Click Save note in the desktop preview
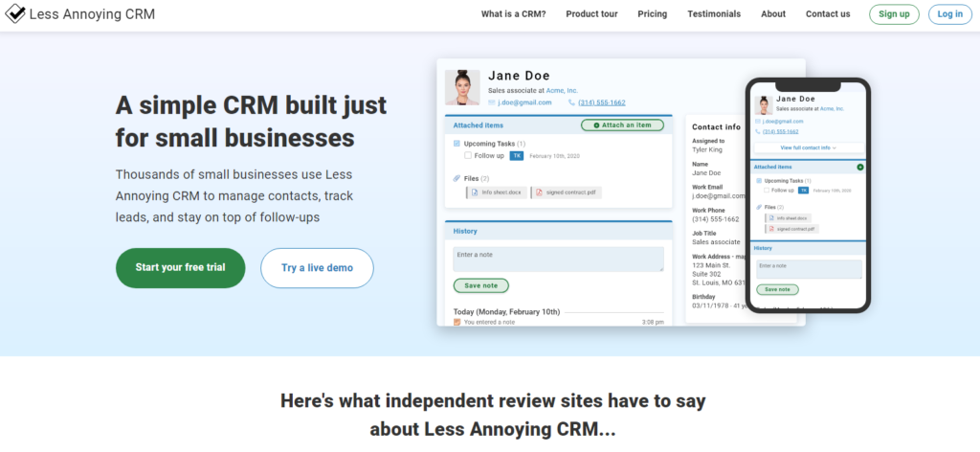Viewport: 980px width, 452px height. click(x=481, y=285)
